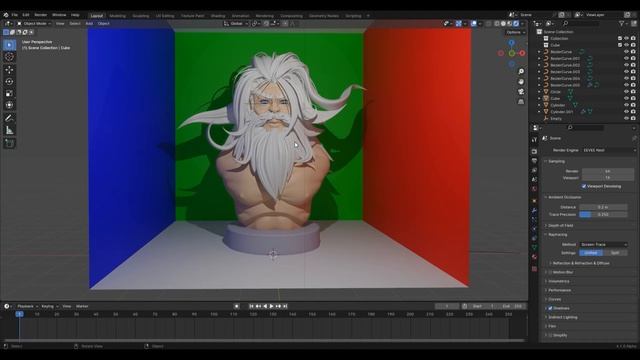Open the File menu
640x360 pixels.
tap(15, 15)
